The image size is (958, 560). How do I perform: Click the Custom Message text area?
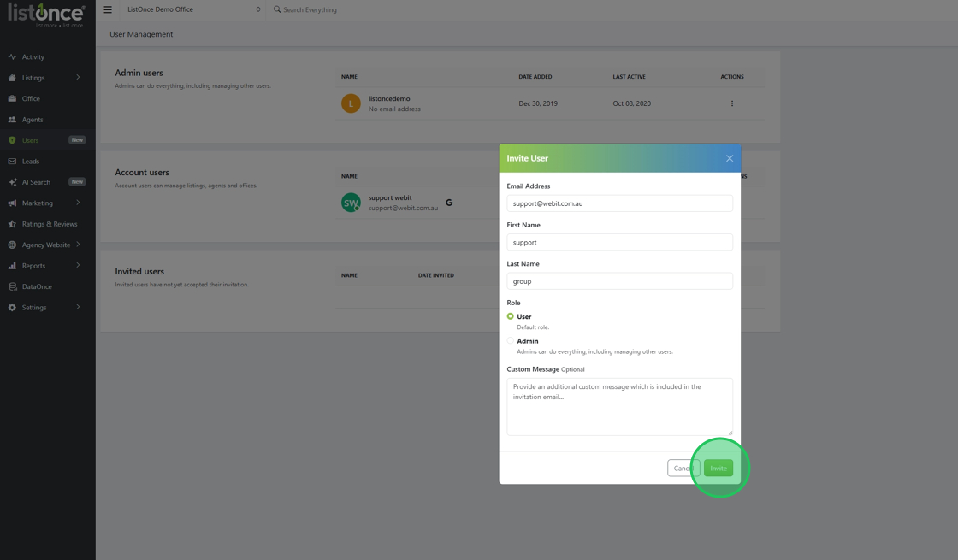click(x=619, y=407)
